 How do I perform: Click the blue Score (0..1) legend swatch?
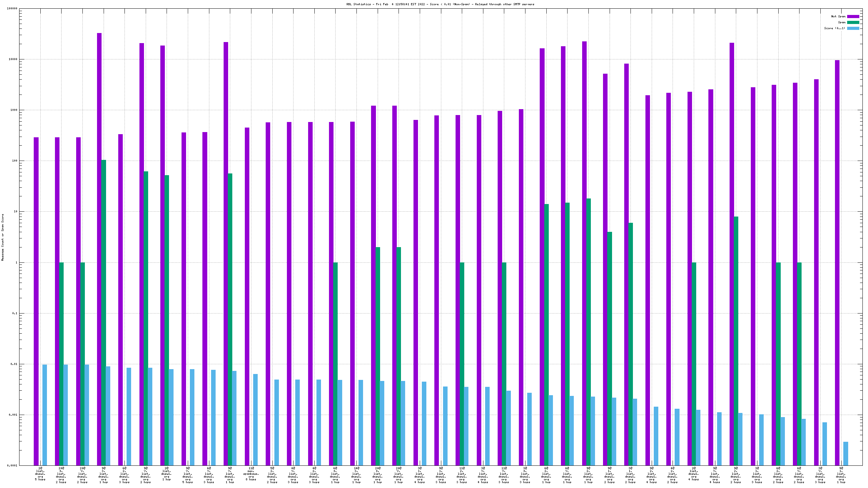(x=853, y=28)
